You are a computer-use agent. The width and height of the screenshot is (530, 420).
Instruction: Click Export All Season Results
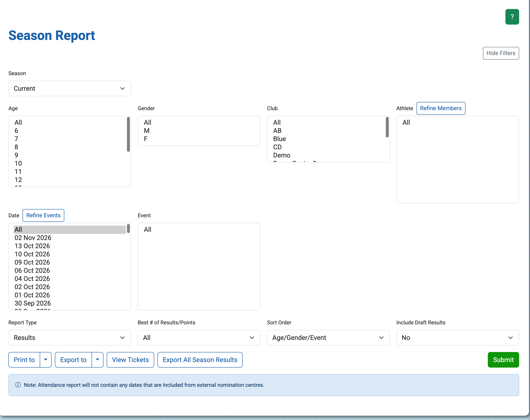coord(200,360)
